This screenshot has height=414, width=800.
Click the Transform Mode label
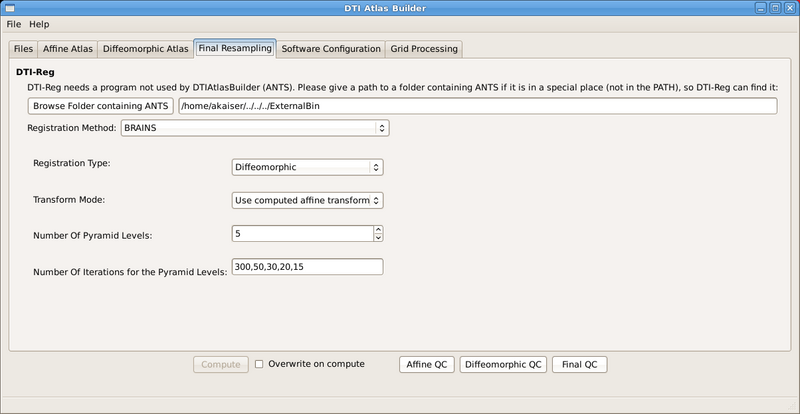[x=69, y=200]
